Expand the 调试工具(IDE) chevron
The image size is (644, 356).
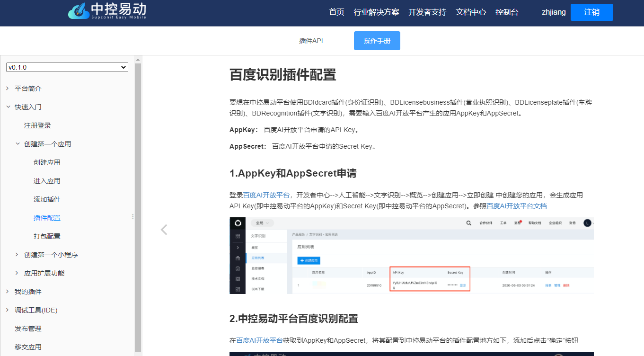pos(8,310)
